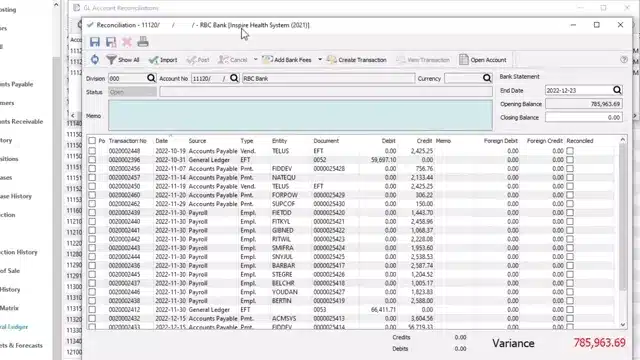Viewport: 640px width, 360px height.
Task: Click the Save and close icon
Action: click(x=111, y=42)
